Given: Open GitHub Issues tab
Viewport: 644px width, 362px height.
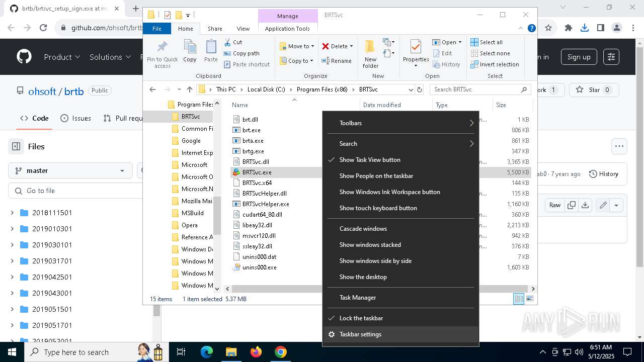Looking at the screenshot, I should pos(76,118).
